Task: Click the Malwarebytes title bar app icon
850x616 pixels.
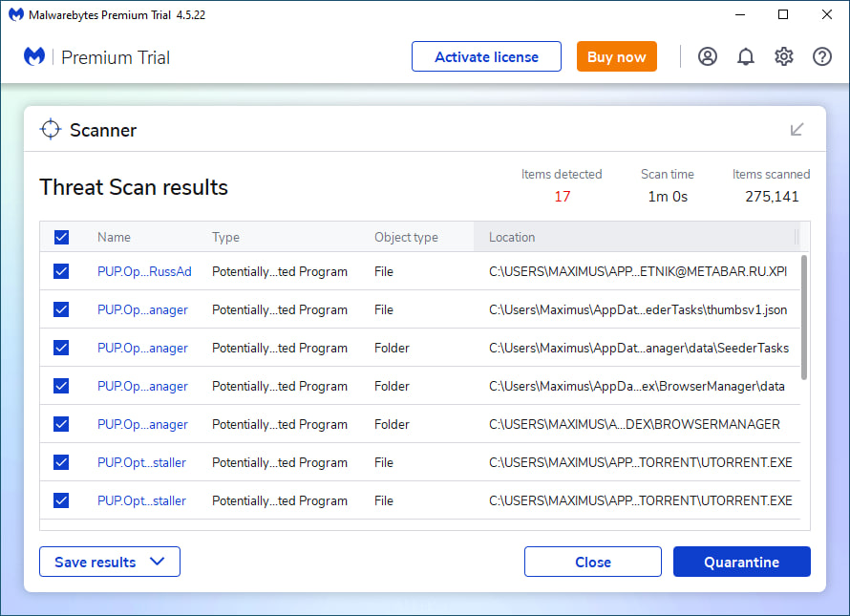Action: [16, 14]
